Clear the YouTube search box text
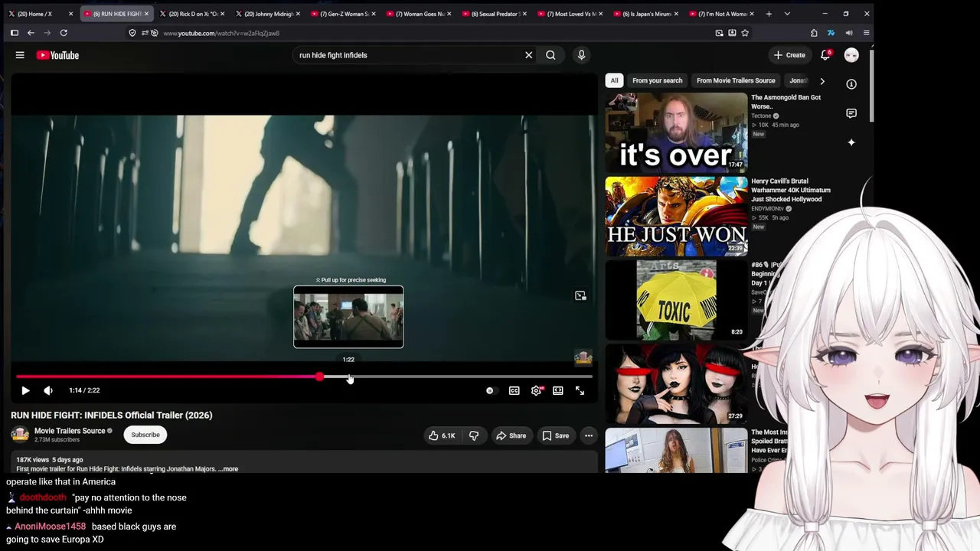The image size is (980, 551). pyautogui.click(x=528, y=55)
